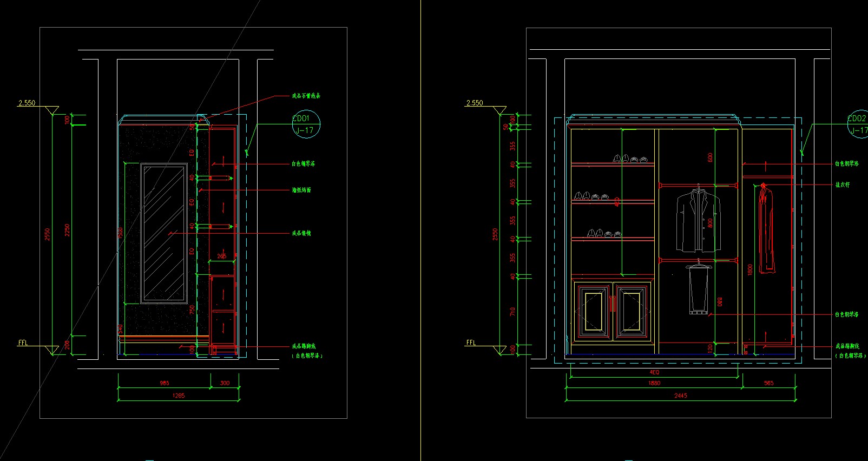The width and height of the screenshot is (868, 461).
Task: Click the 750 vertical dimension
Action: (x=192, y=310)
